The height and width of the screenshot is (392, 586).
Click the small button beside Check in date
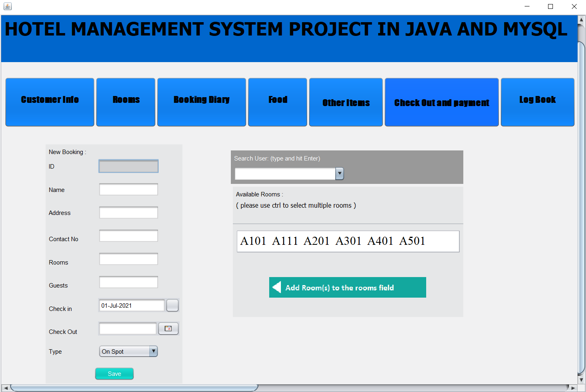pos(172,305)
